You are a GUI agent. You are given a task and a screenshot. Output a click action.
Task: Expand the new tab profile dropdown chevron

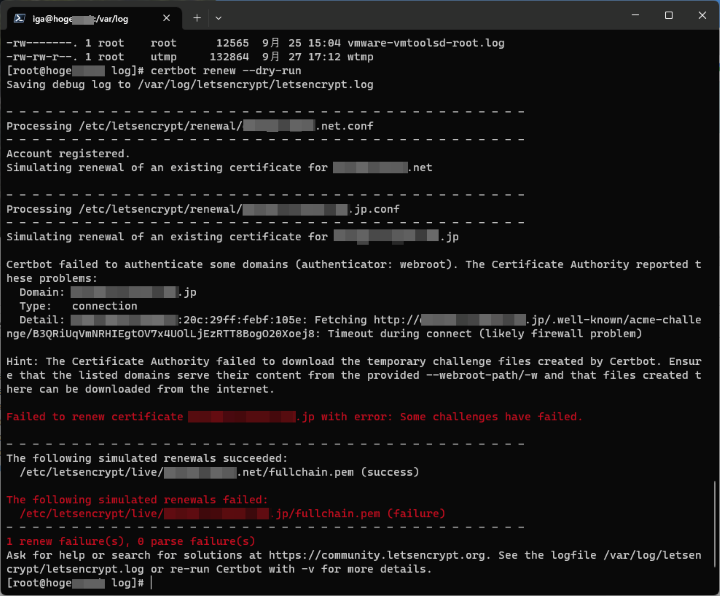[219, 16]
